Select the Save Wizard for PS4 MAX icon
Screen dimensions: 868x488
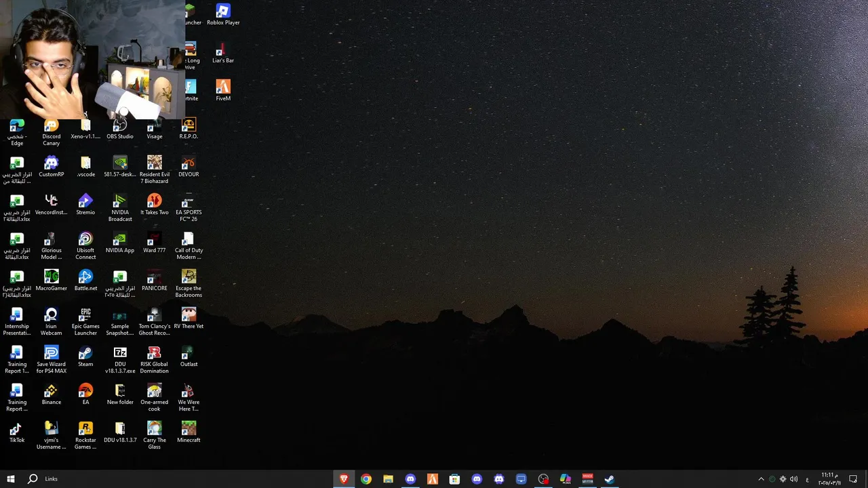(51, 360)
